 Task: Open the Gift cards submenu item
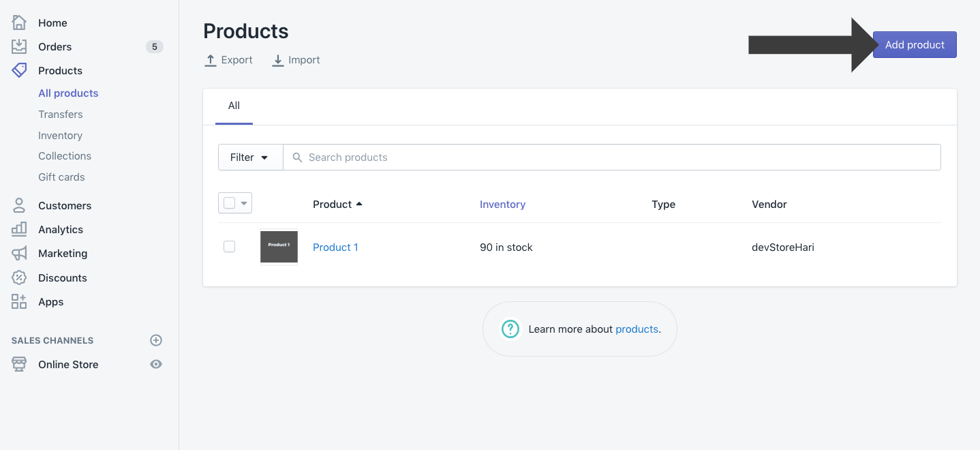tap(61, 177)
